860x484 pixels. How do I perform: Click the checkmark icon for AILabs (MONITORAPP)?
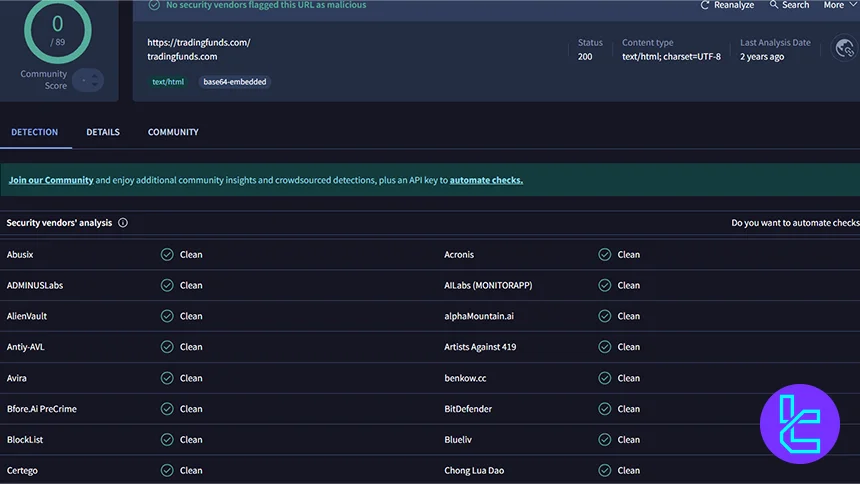[604, 285]
